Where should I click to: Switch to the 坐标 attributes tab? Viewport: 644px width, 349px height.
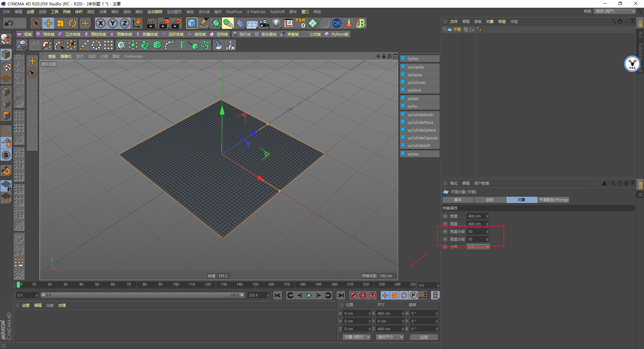click(490, 200)
